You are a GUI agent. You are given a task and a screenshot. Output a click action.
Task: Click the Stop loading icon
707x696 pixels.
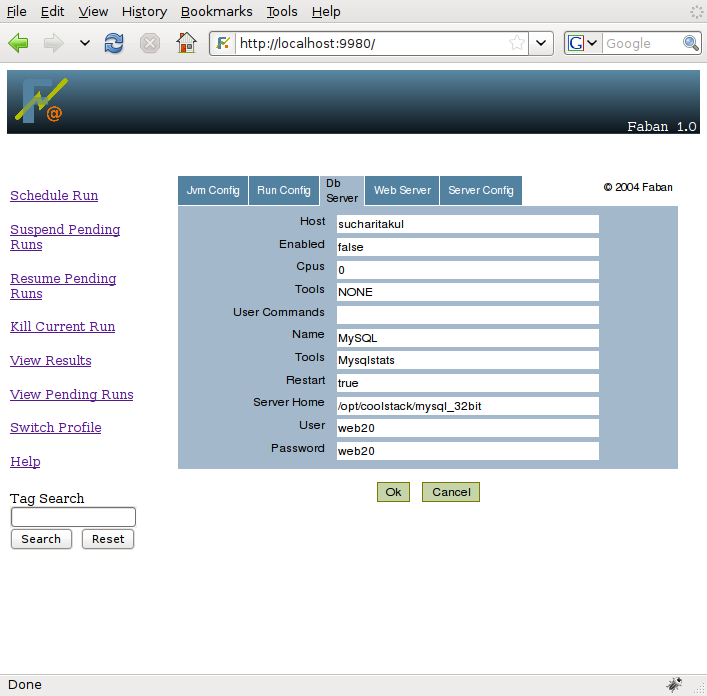pos(150,43)
